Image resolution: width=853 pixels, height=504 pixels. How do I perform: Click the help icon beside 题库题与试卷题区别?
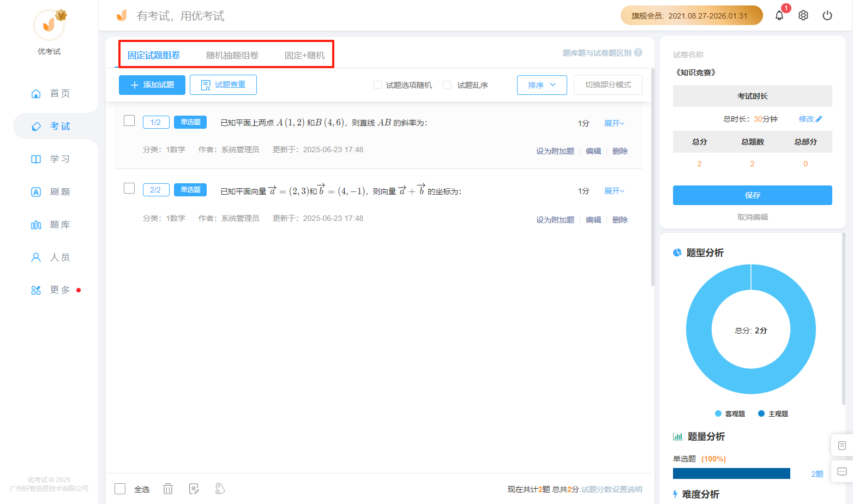pyautogui.click(x=638, y=53)
